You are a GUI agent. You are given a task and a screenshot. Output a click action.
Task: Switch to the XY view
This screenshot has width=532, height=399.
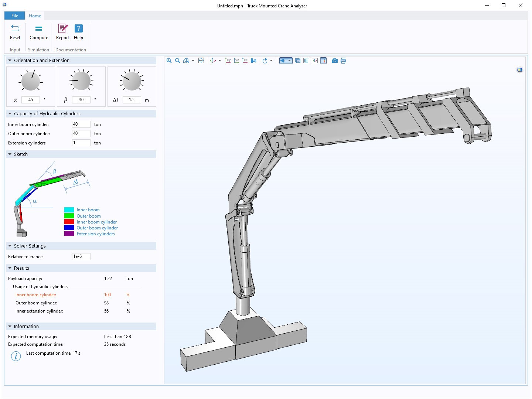228,61
